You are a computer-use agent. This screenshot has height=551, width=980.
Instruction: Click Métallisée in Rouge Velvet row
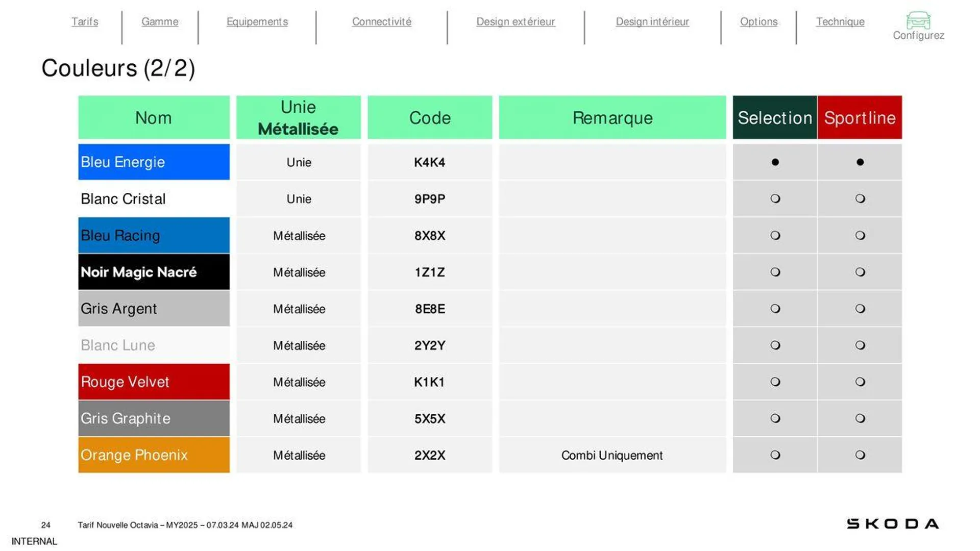pos(299,382)
